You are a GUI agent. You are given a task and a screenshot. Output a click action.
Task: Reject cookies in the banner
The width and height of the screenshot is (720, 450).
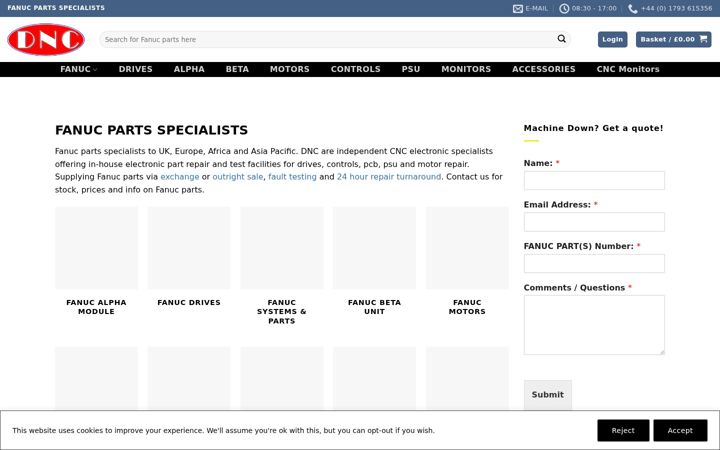pos(623,430)
